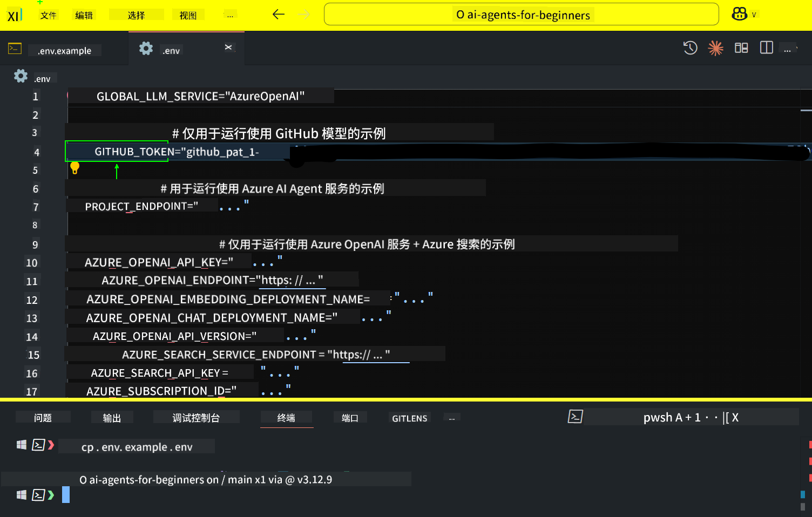Open the diff changes view icon
This screenshot has width=812, height=517.
point(741,48)
